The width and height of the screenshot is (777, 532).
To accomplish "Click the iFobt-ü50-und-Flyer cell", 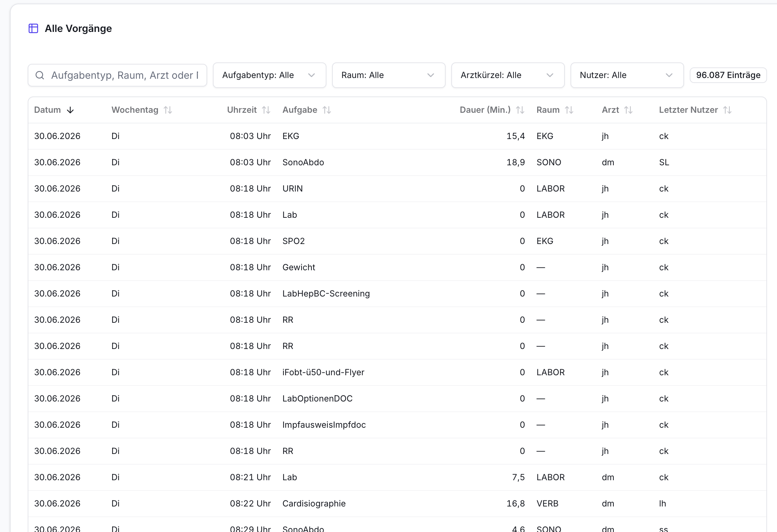I will pyautogui.click(x=323, y=372).
